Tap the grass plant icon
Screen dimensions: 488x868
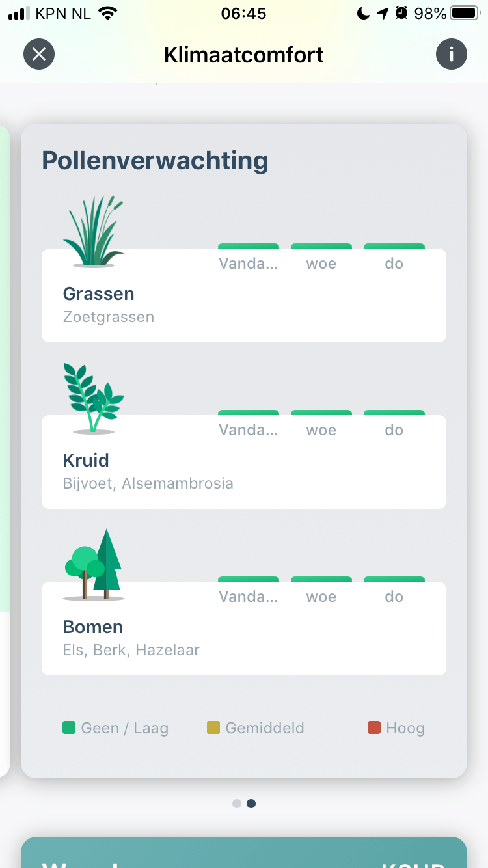point(94,232)
